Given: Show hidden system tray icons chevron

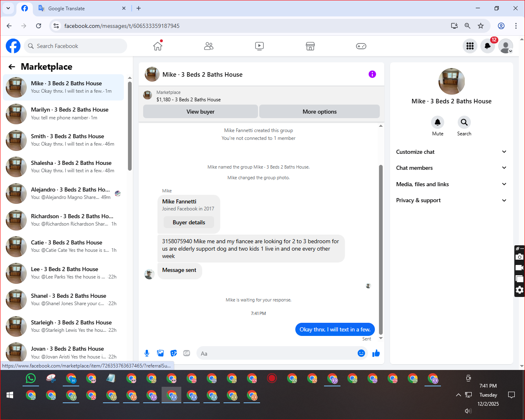Looking at the screenshot, I should pos(458,395).
